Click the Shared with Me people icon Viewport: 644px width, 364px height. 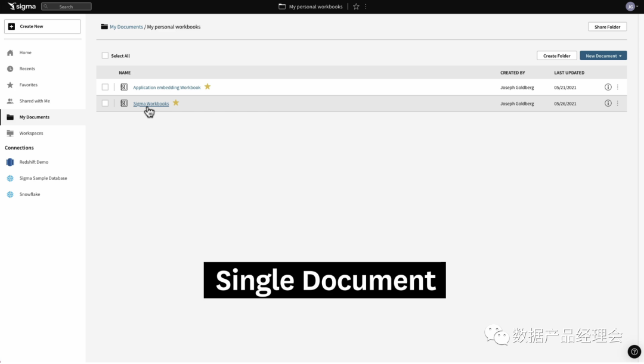10,101
